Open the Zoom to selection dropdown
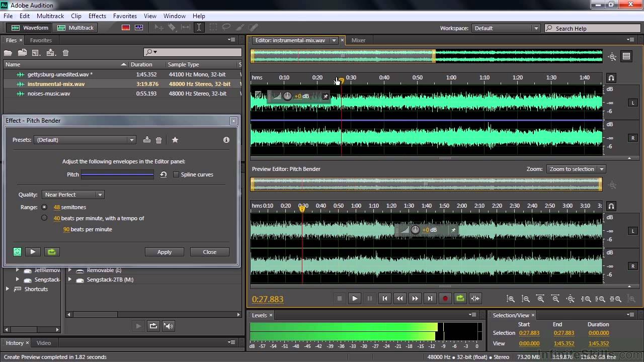 (x=576, y=169)
